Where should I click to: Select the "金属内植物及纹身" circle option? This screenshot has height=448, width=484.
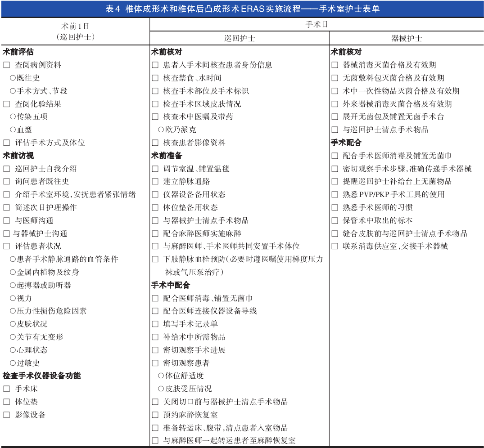tap(13, 272)
